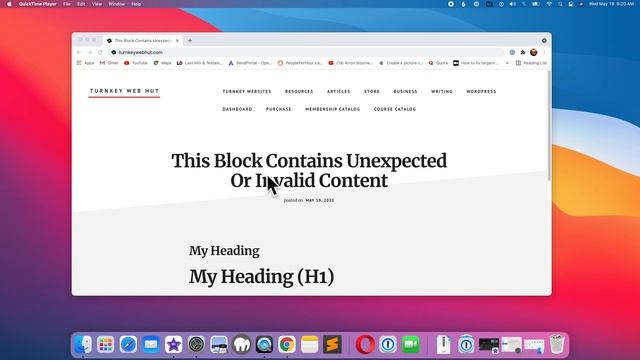640x360 pixels.
Task: Open the Chrome extensions puzzle icon
Action: [523, 52]
